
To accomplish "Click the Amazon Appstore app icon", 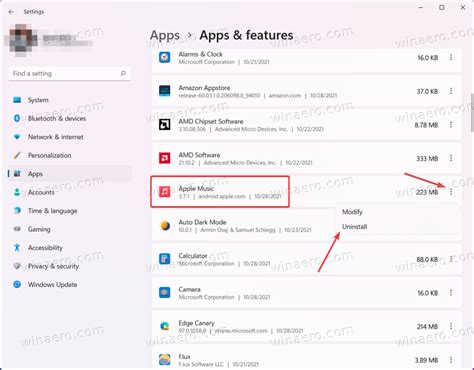I will pos(165,91).
